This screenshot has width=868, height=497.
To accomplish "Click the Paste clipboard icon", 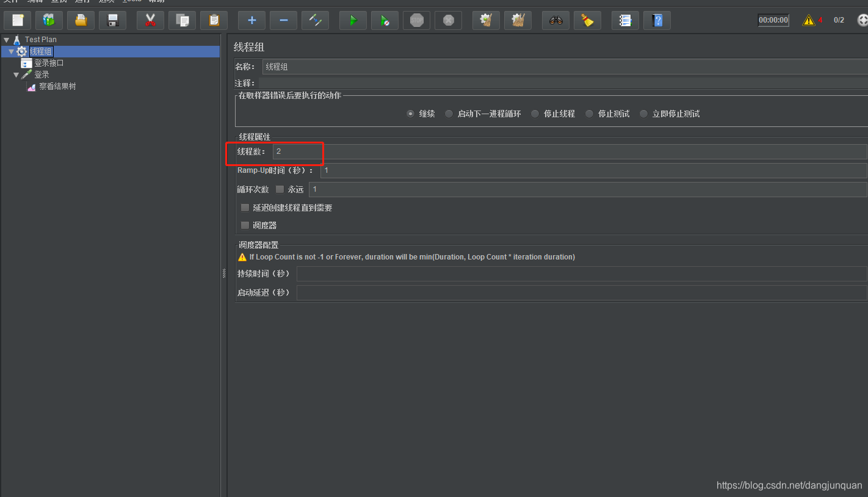I will (x=214, y=20).
